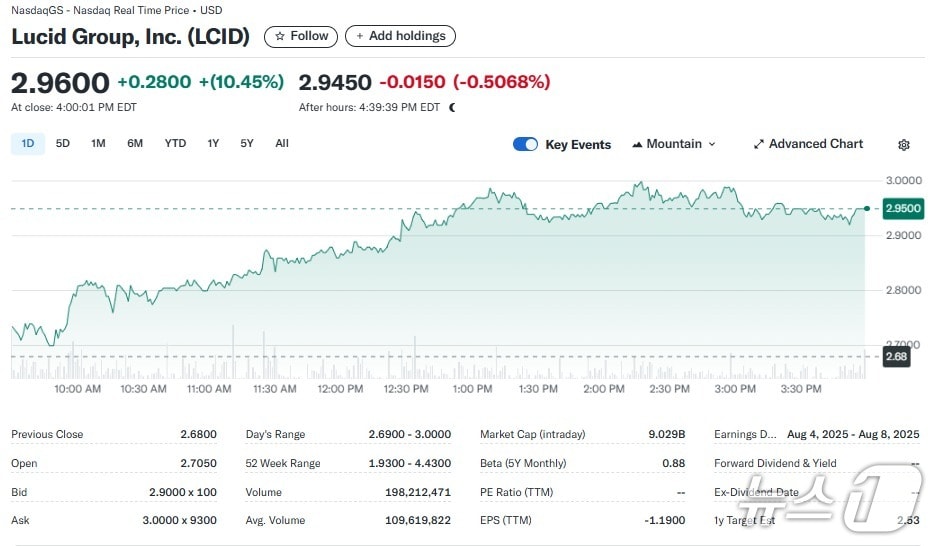
Task: Click the plus icon in Add holdings
Action: tap(359, 36)
